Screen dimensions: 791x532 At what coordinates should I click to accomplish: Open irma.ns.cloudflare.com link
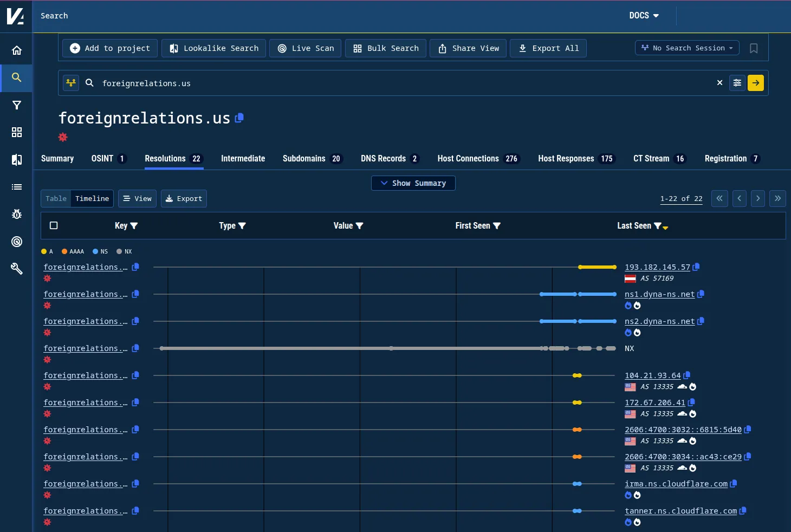(676, 484)
